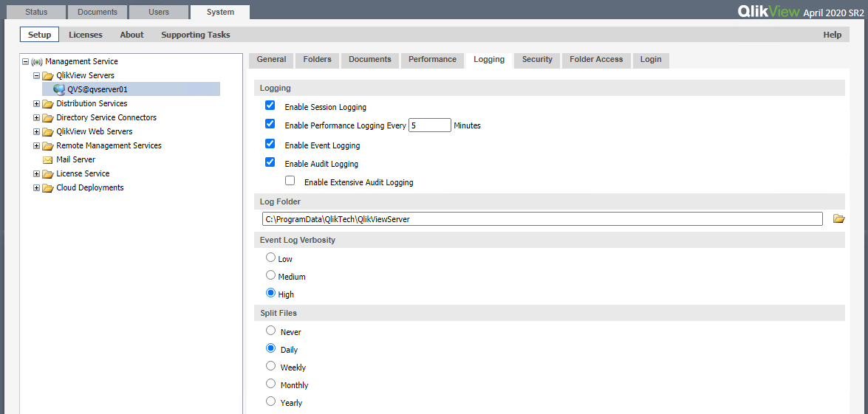Select the System tab

219,12
